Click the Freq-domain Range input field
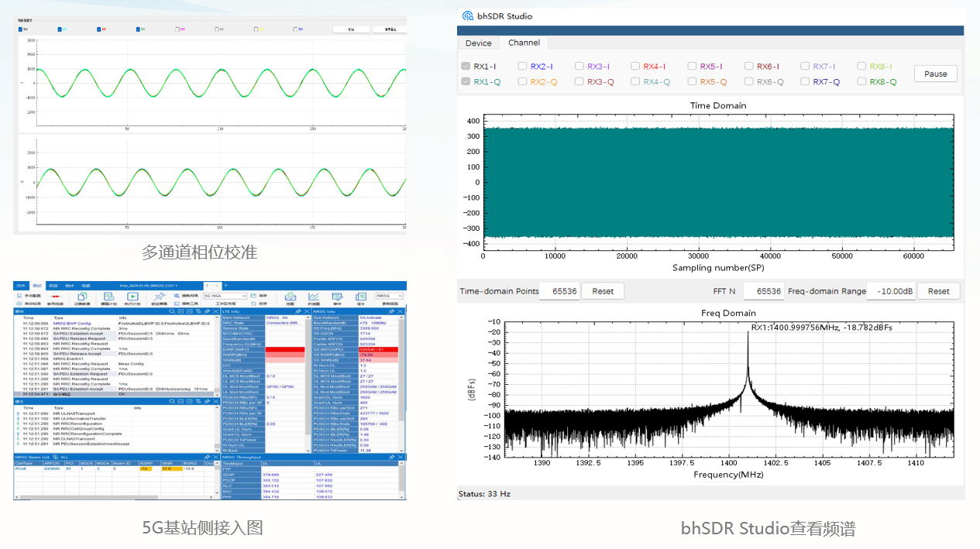980x549 pixels. click(x=892, y=291)
